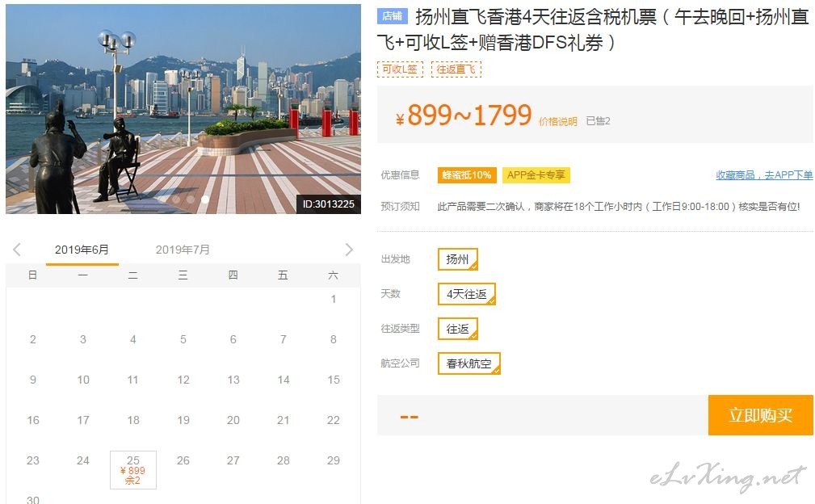Image resolution: width=815 pixels, height=504 pixels.
Task: Select the third image carousel dot
Action: (205, 199)
